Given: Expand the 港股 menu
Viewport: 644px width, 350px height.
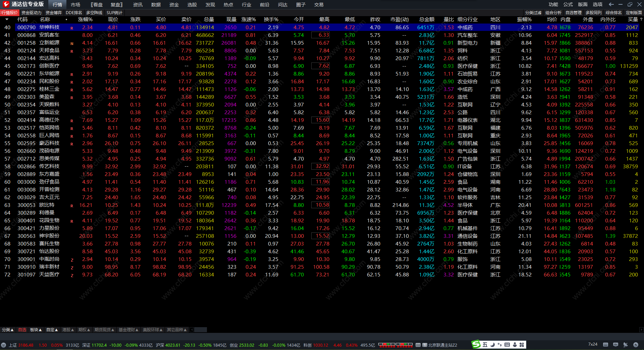Looking at the screenshot, I should 68,330.
